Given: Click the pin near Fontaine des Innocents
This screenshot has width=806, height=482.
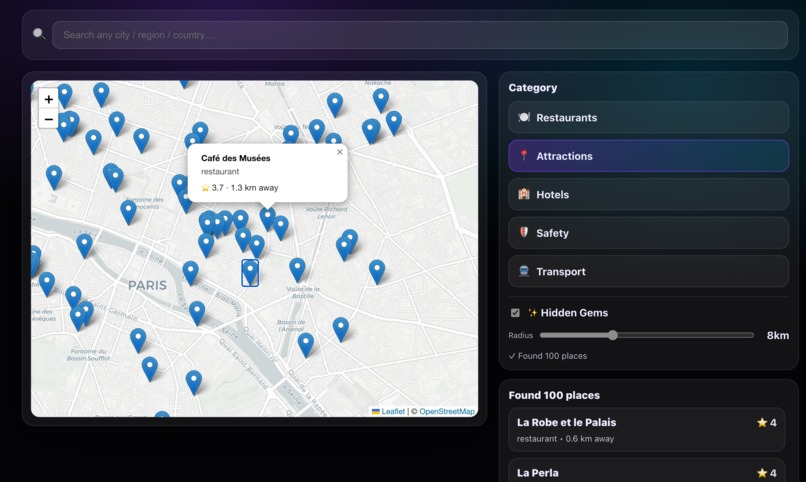Looking at the screenshot, I should click(x=129, y=212).
